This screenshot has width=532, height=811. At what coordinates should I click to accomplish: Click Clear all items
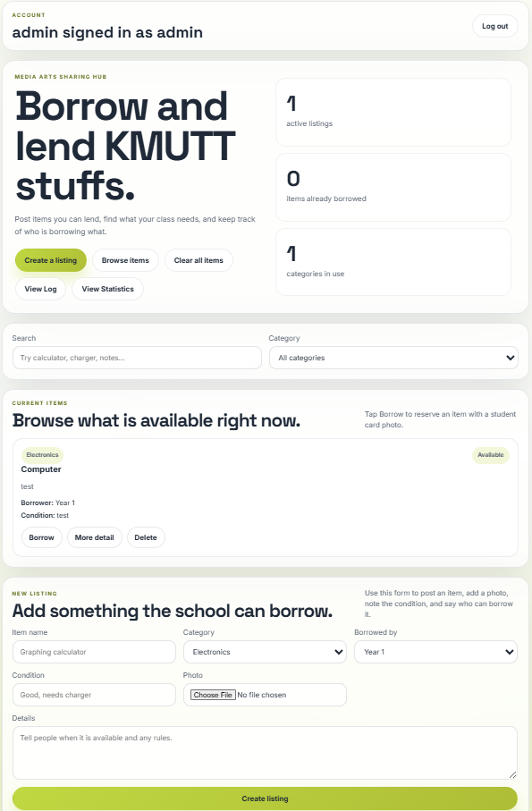(198, 260)
